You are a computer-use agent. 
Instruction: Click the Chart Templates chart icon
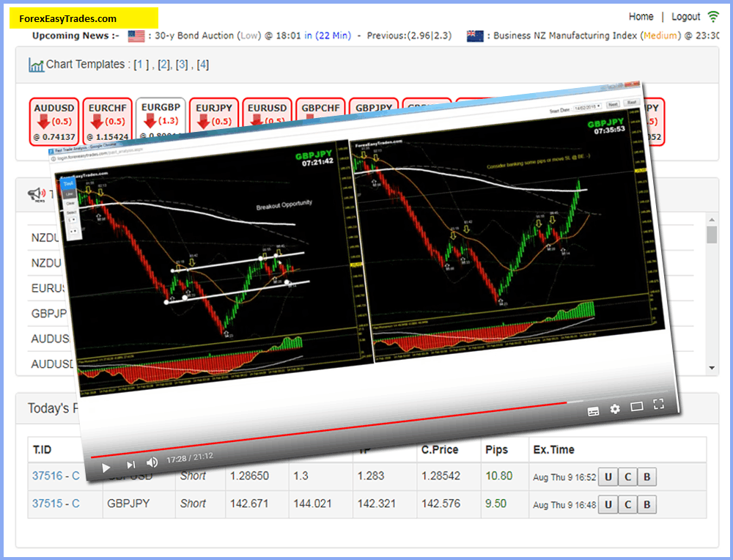coord(36,65)
